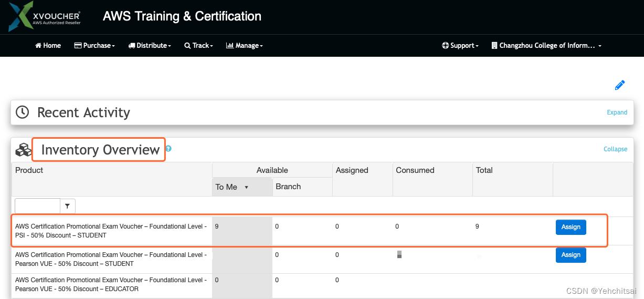The height and width of the screenshot is (299, 644).
Task: Open the Distribute menu
Action: (150, 46)
